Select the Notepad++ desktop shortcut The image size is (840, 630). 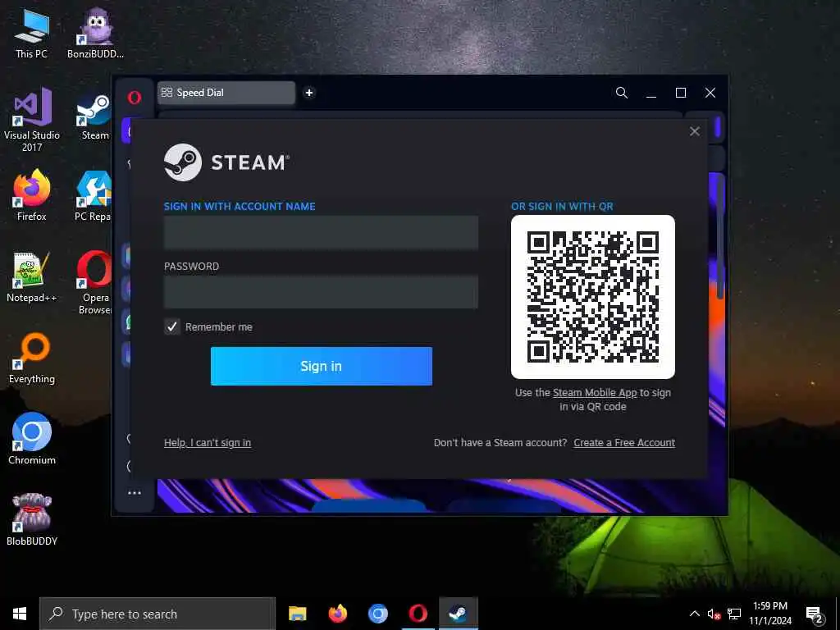pos(32,277)
